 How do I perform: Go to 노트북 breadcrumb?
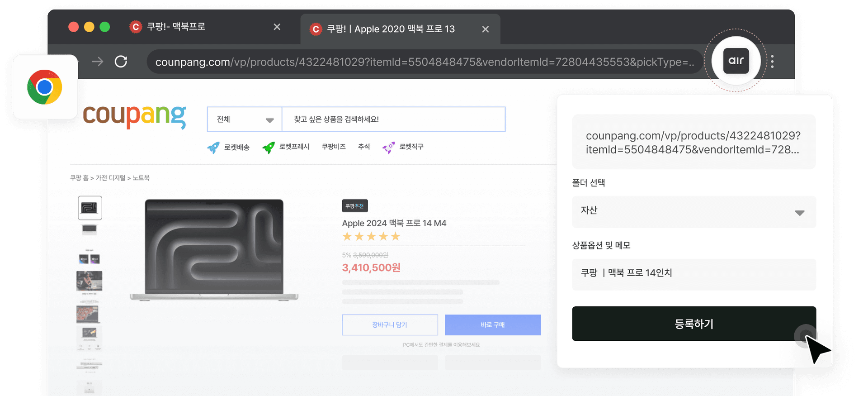point(141,178)
